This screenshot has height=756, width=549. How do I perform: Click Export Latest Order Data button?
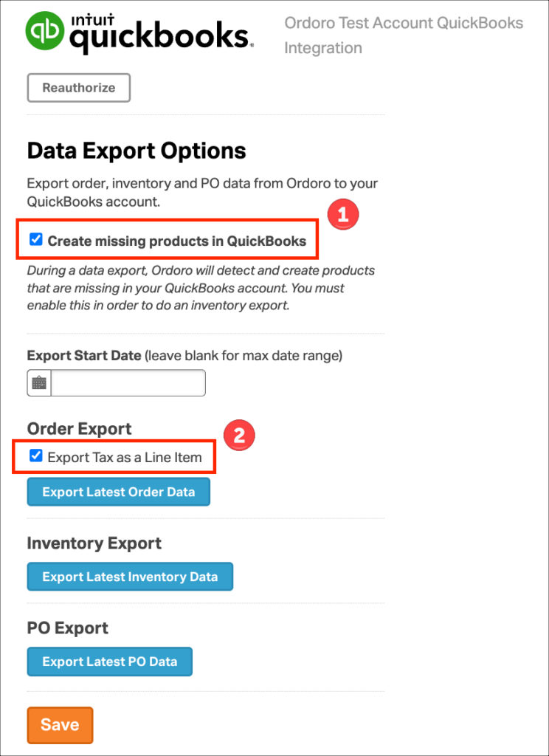click(119, 492)
